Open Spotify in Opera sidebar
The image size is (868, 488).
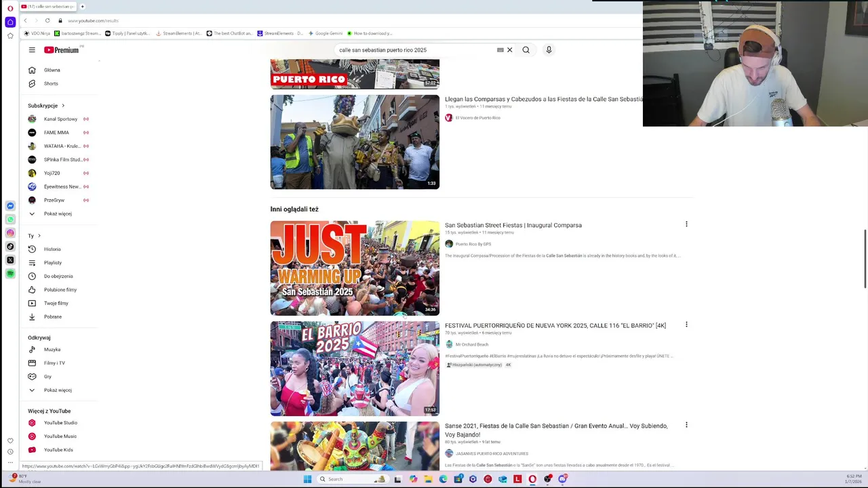tap(10, 273)
